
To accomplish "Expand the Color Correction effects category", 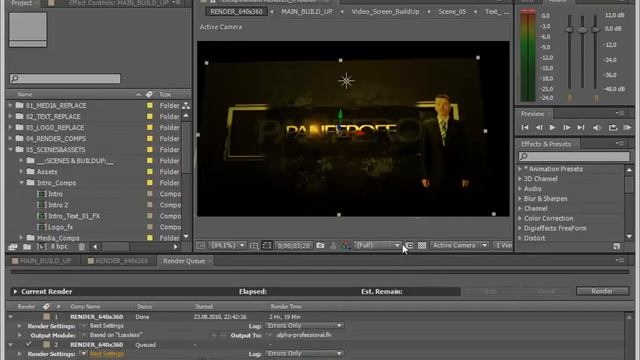I will 520,218.
